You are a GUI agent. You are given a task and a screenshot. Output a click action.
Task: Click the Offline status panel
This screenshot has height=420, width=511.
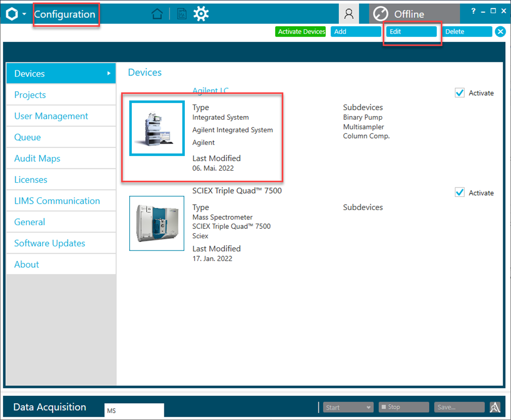coord(414,14)
